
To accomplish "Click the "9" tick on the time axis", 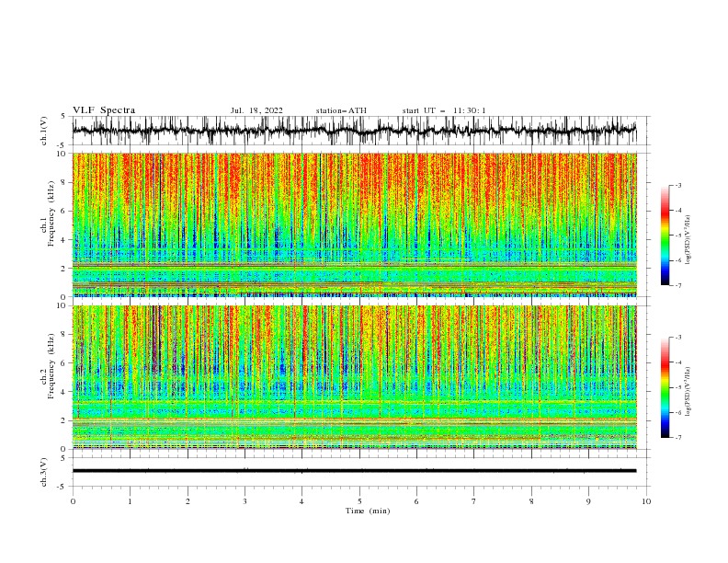I will pyautogui.click(x=588, y=501).
